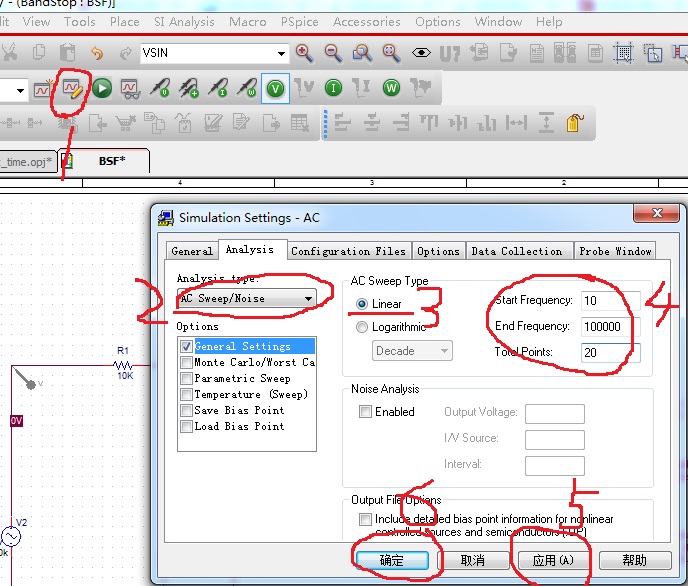Click the End Frequency input field

(x=610, y=326)
